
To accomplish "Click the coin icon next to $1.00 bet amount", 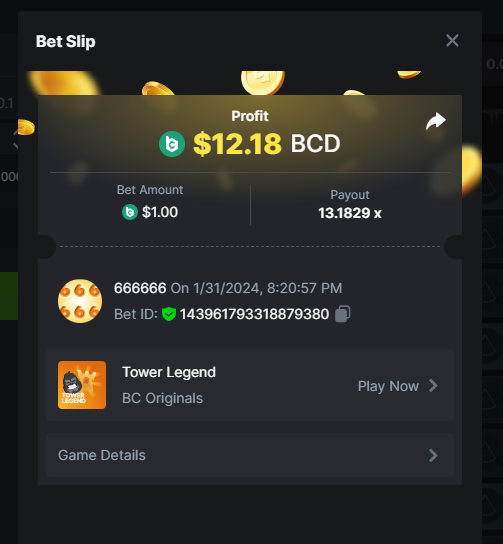I will 130,212.
